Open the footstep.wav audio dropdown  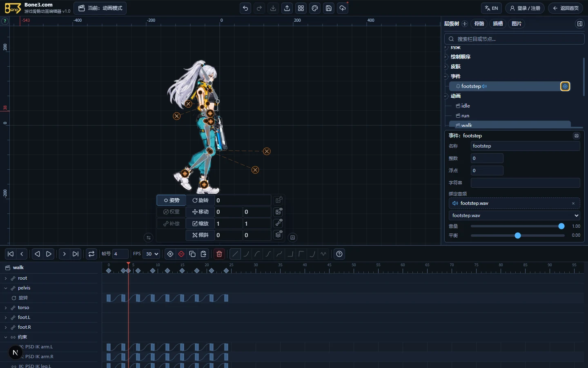coord(514,215)
